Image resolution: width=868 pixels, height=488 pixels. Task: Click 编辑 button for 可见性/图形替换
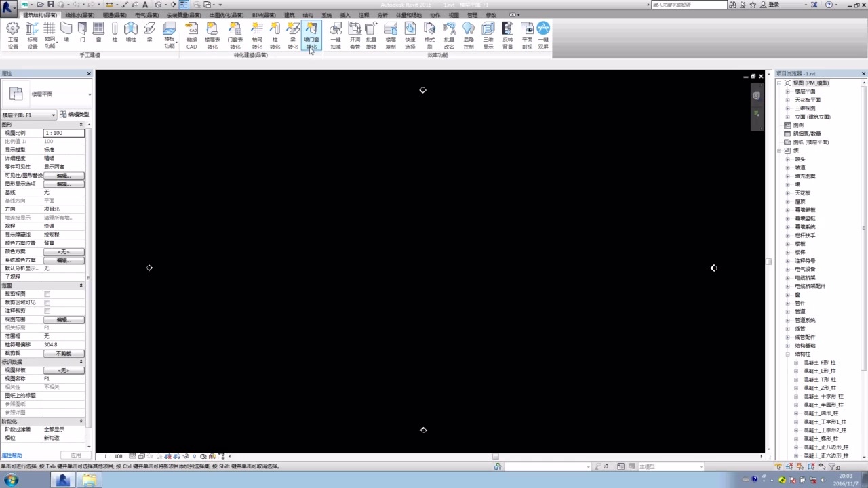click(64, 176)
